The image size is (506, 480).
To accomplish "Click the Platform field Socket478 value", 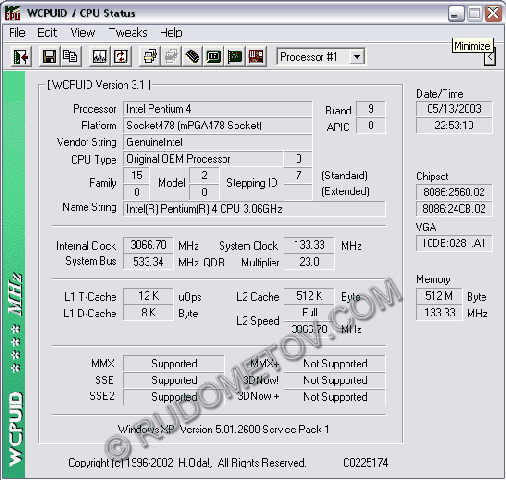I will coord(217,125).
